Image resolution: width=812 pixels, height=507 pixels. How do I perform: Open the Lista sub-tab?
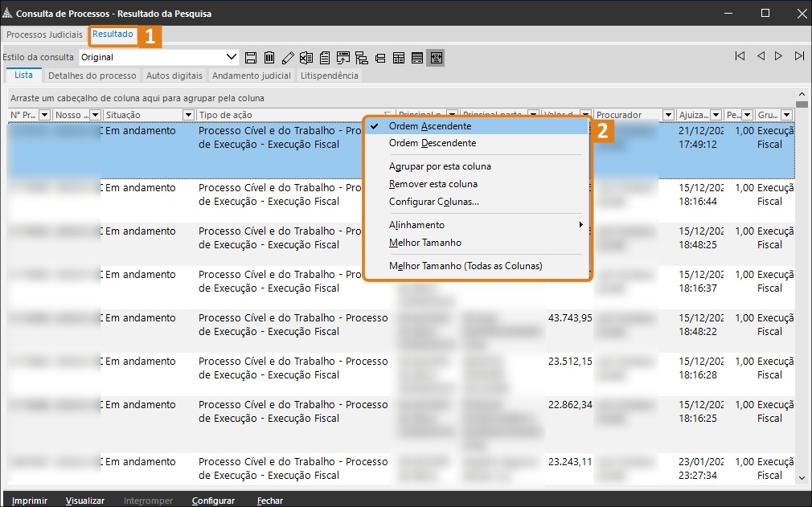tap(24, 75)
